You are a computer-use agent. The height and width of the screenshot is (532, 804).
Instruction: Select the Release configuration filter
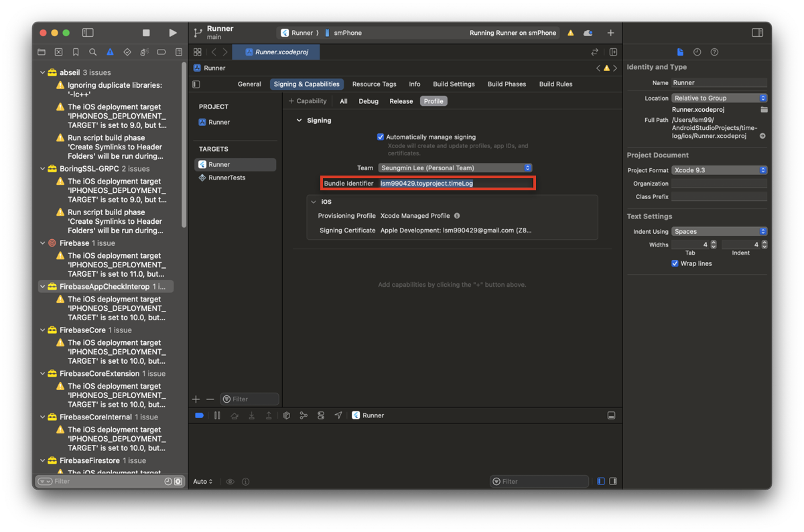click(401, 101)
